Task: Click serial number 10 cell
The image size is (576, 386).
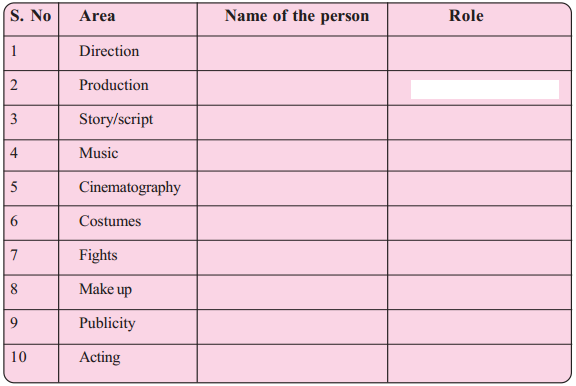Action: (x=31, y=363)
